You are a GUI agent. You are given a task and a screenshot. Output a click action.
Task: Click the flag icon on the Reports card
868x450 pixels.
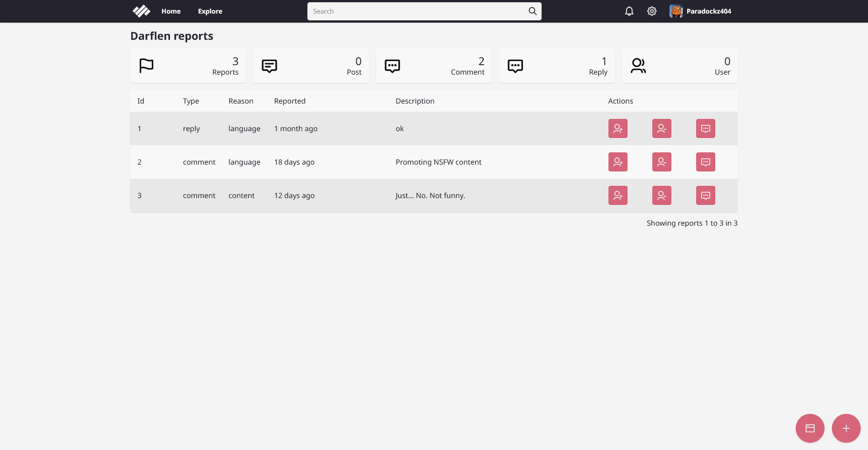coord(146,66)
